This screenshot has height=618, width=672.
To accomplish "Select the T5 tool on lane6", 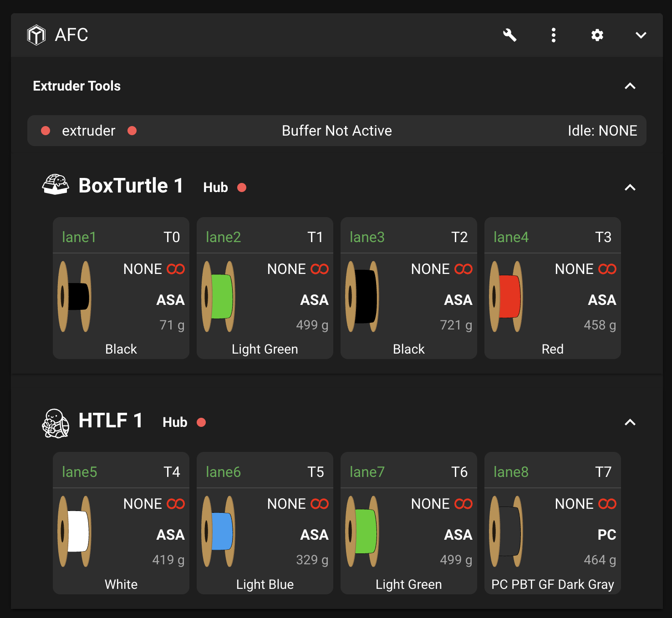I will [x=316, y=472].
